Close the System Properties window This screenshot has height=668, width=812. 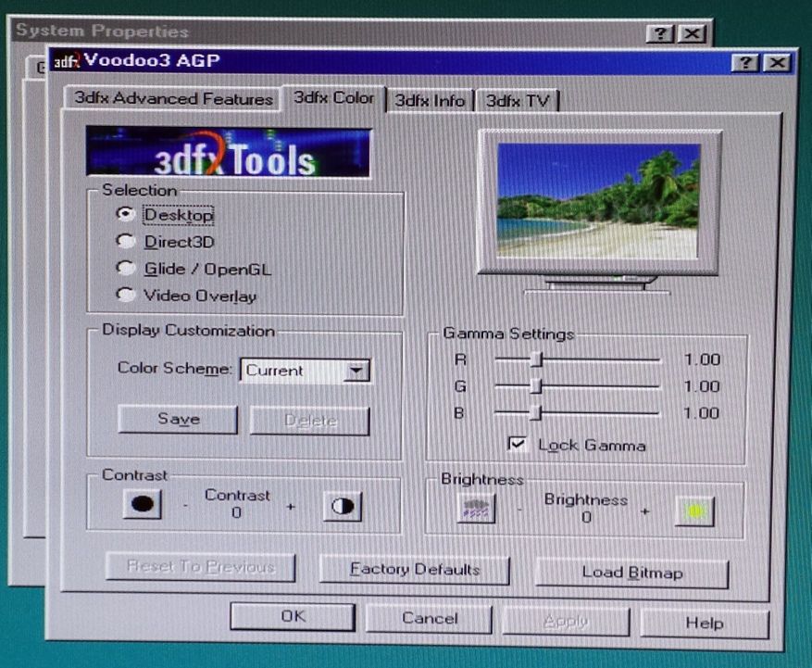click(x=693, y=34)
